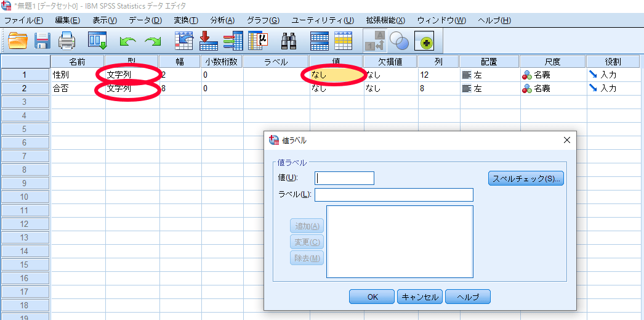Open the 変換(T) menu

[186, 20]
